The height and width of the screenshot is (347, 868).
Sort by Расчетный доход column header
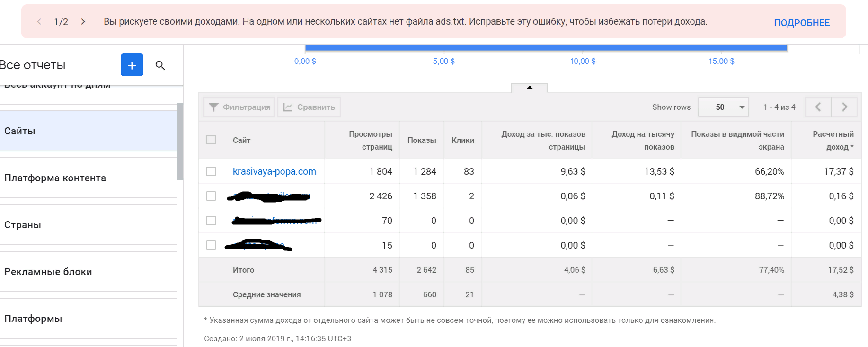[833, 140]
